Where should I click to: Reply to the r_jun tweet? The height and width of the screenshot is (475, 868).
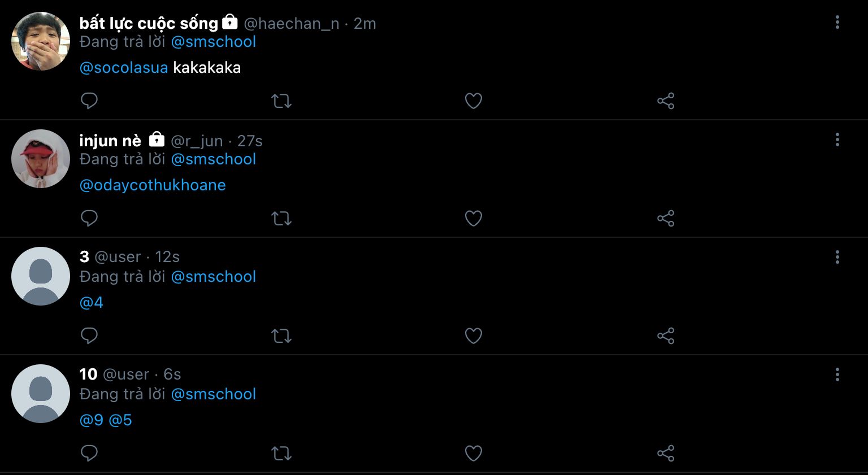coord(89,219)
